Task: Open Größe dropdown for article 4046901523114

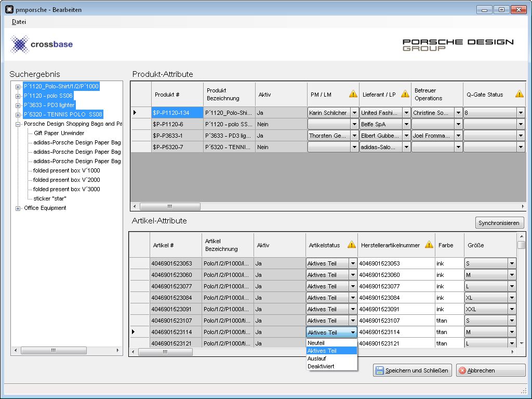Action: pyautogui.click(x=512, y=332)
